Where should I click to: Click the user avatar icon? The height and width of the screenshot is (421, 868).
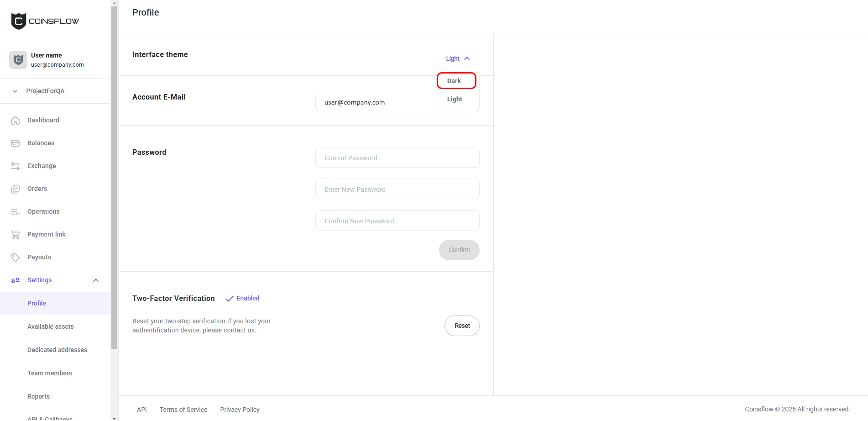coord(18,60)
